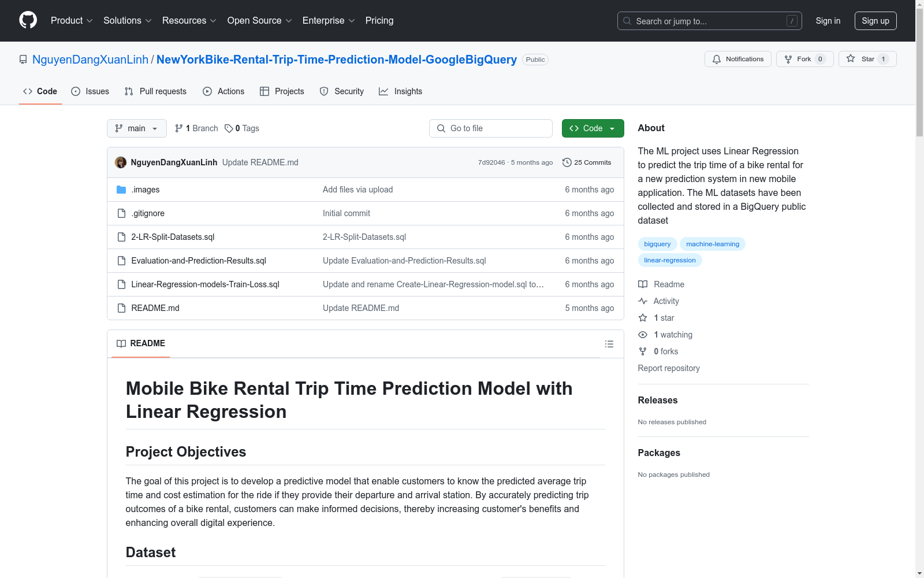Switch to the Issues tab

(90, 91)
